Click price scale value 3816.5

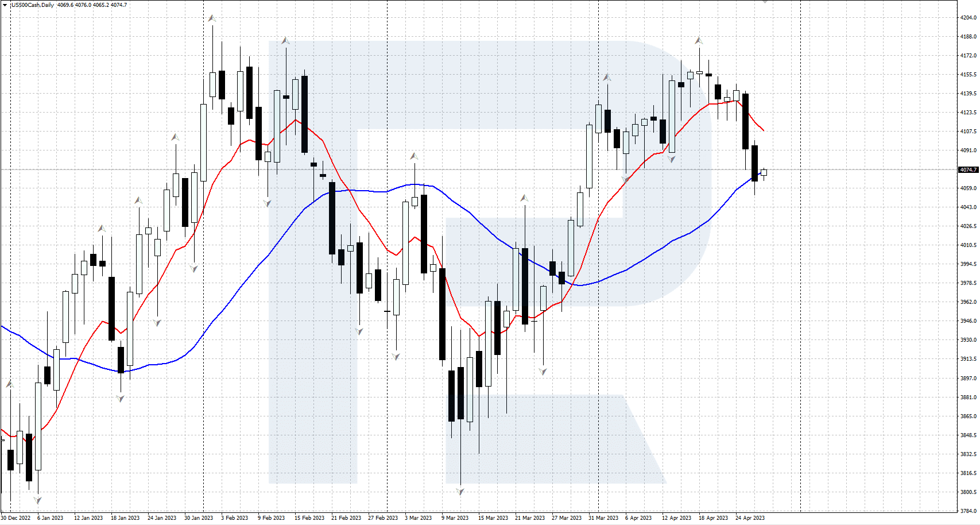click(x=969, y=473)
